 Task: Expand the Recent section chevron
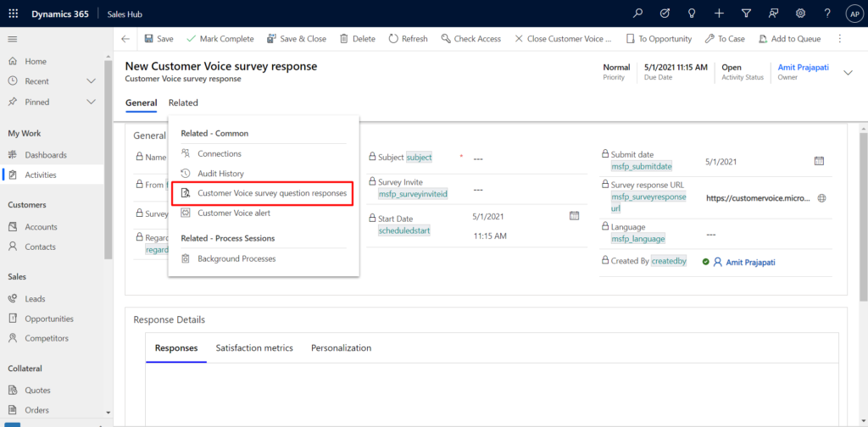tap(92, 81)
